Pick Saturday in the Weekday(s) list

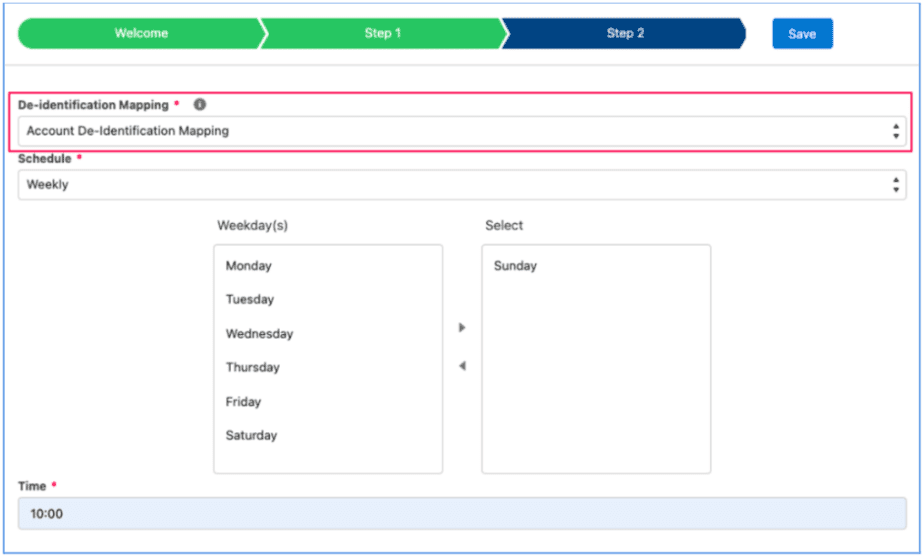(252, 436)
